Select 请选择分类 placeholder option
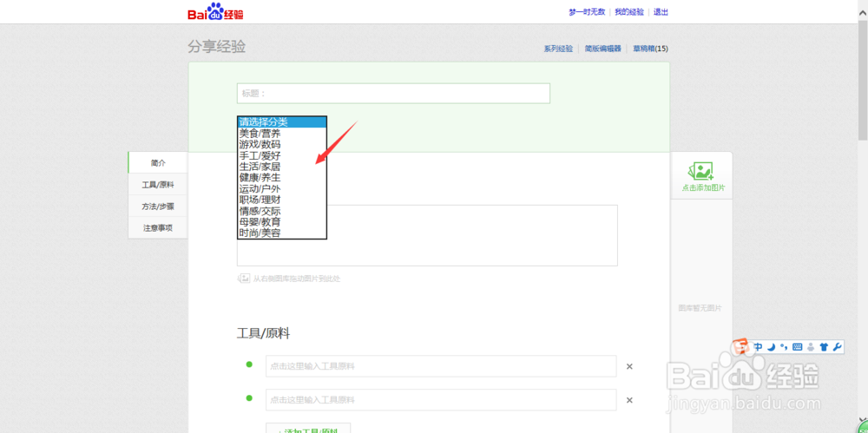The width and height of the screenshot is (868, 433). pos(282,122)
